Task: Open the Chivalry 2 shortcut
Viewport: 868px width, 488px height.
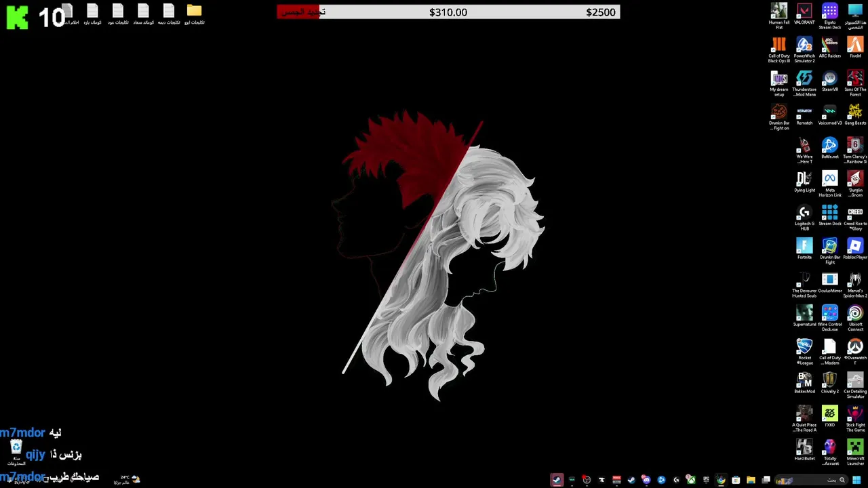Action: tap(830, 383)
